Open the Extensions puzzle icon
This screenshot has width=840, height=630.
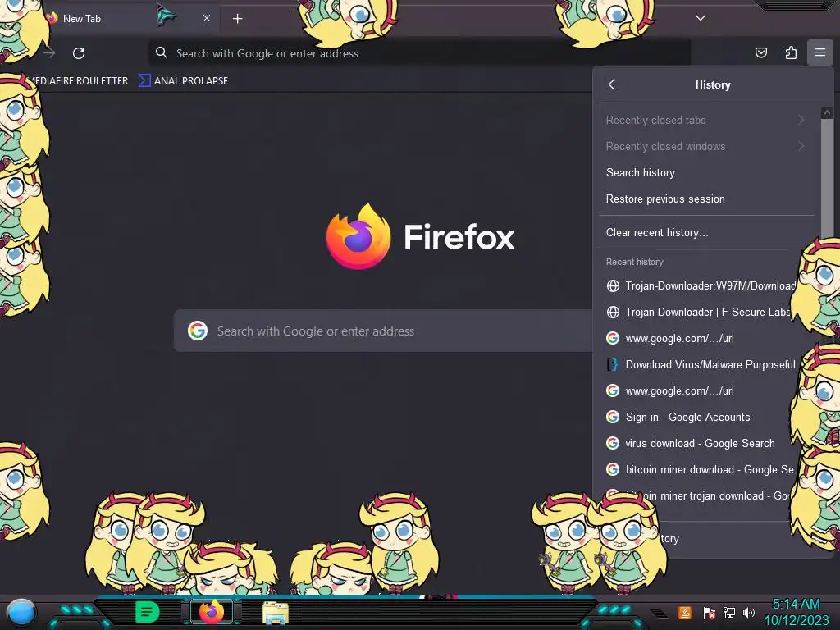point(791,52)
